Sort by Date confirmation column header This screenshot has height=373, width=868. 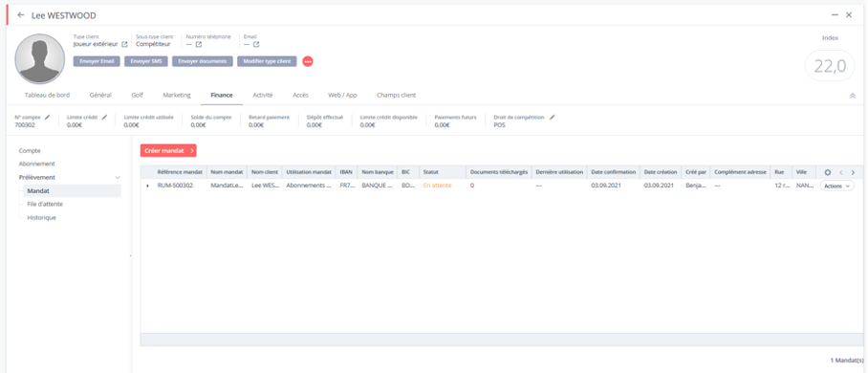[x=614, y=172]
